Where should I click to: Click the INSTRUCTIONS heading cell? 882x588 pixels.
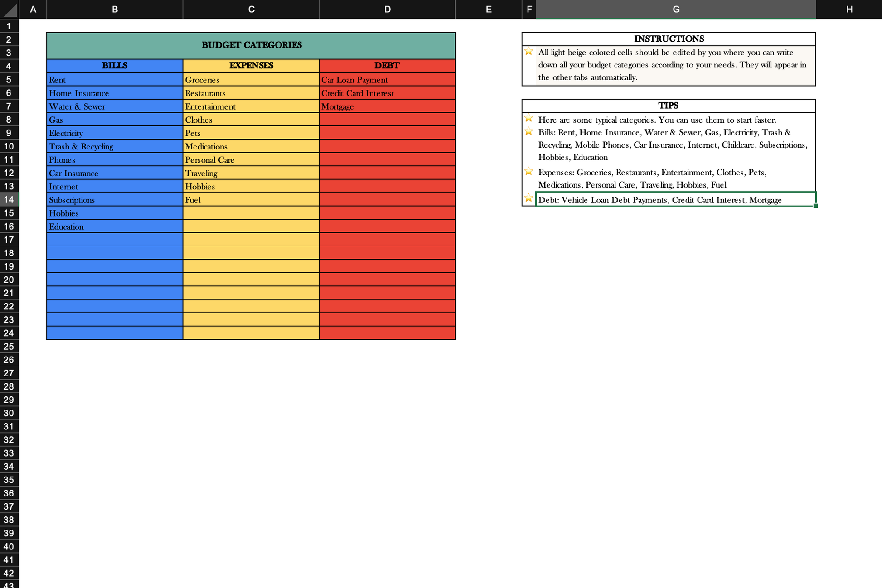[x=669, y=39]
